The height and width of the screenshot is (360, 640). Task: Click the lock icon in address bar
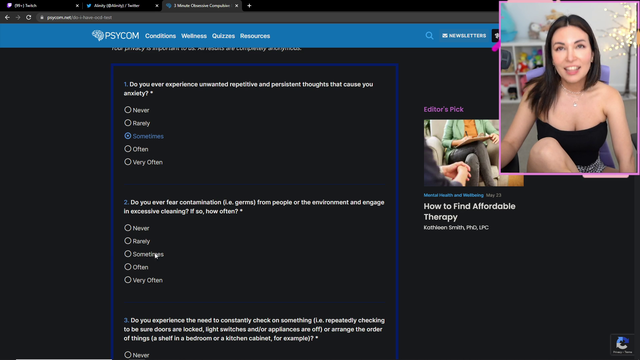42,18
